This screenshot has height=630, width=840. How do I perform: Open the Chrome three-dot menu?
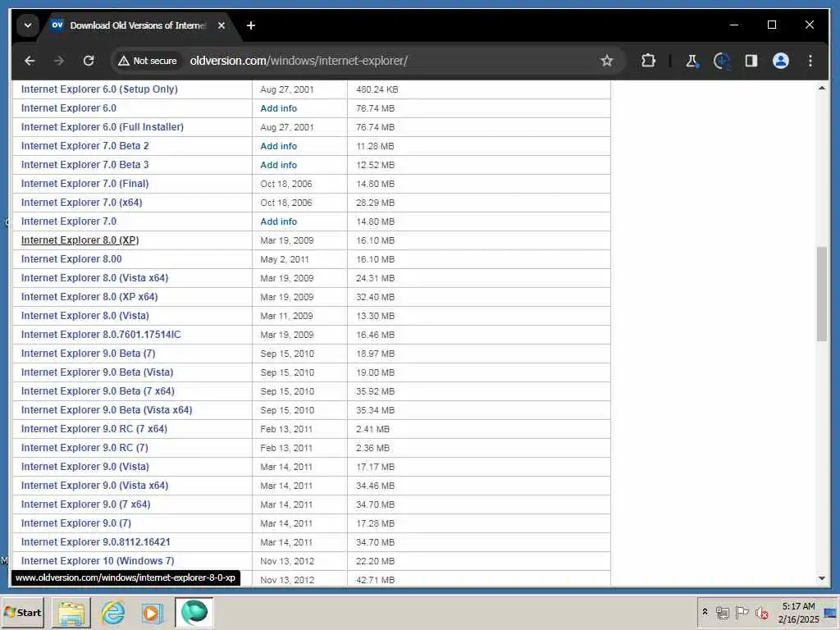tap(810, 61)
